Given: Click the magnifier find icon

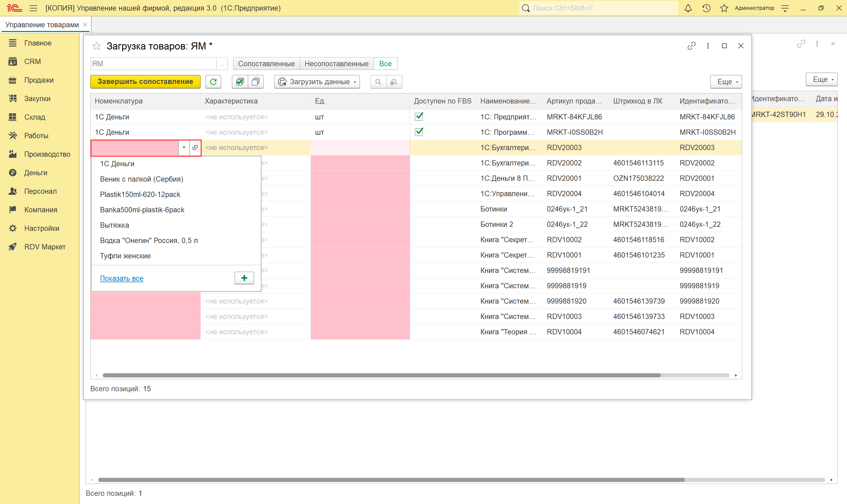Looking at the screenshot, I should pos(378,82).
